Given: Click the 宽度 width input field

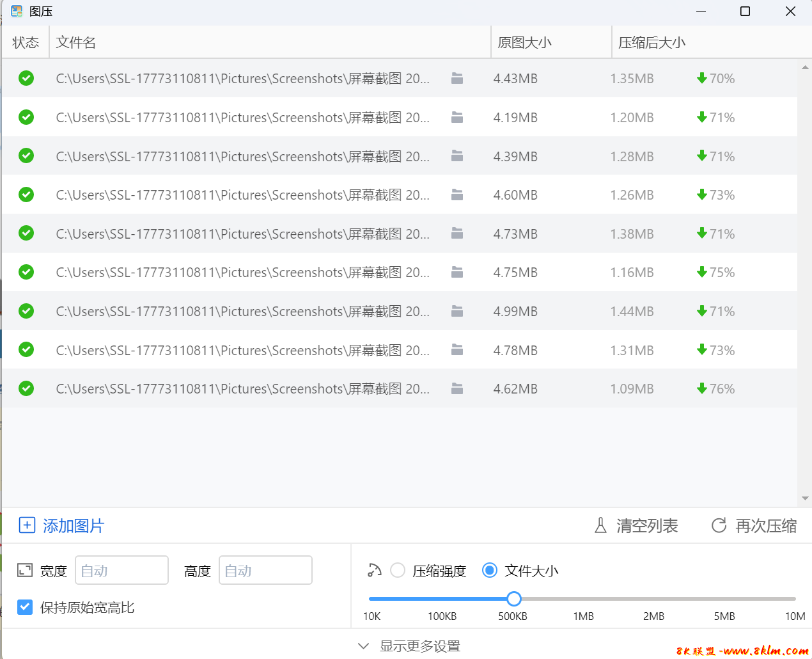Looking at the screenshot, I should [121, 570].
